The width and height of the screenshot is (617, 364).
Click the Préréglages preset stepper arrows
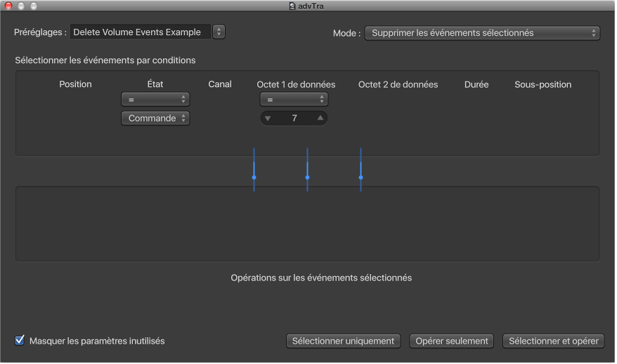click(x=219, y=32)
